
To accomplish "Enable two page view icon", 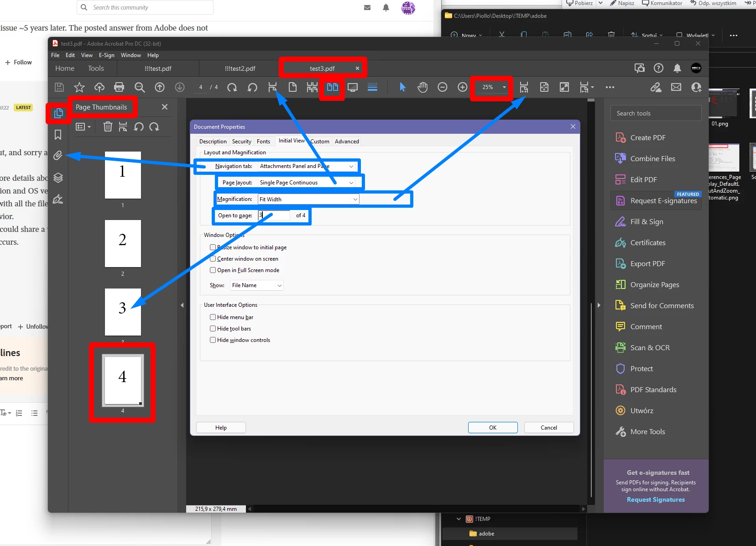I will point(333,87).
